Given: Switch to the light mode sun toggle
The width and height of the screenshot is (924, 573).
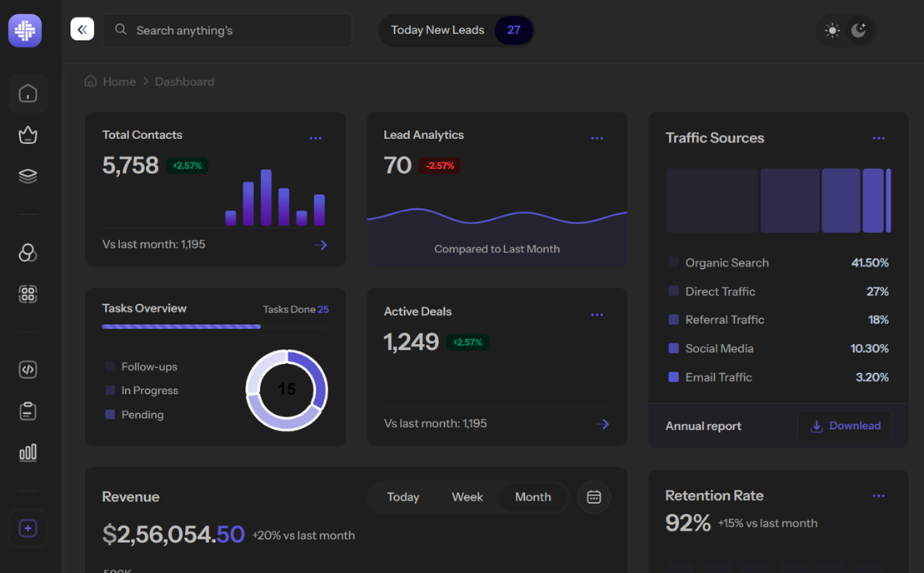Looking at the screenshot, I should click(x=832, y=30).
